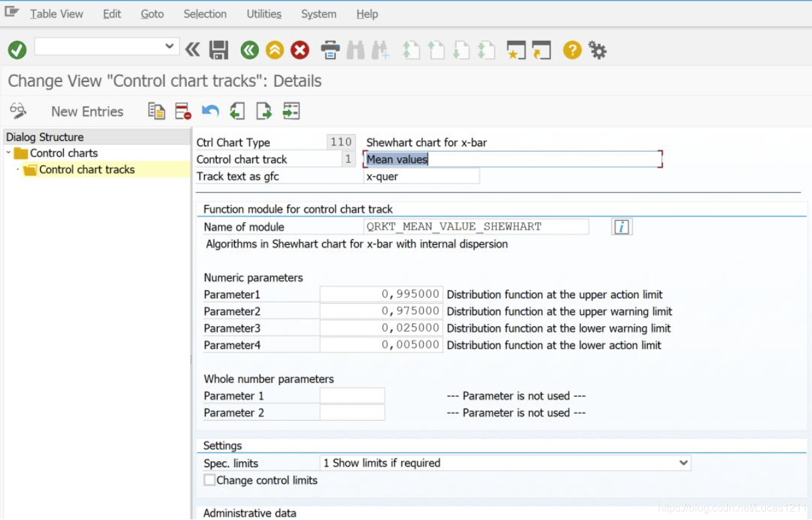This screenshot has height=520, width=812.
Task: Click the green Back icon
Action: pyautogui.click(x=250, y=50)
